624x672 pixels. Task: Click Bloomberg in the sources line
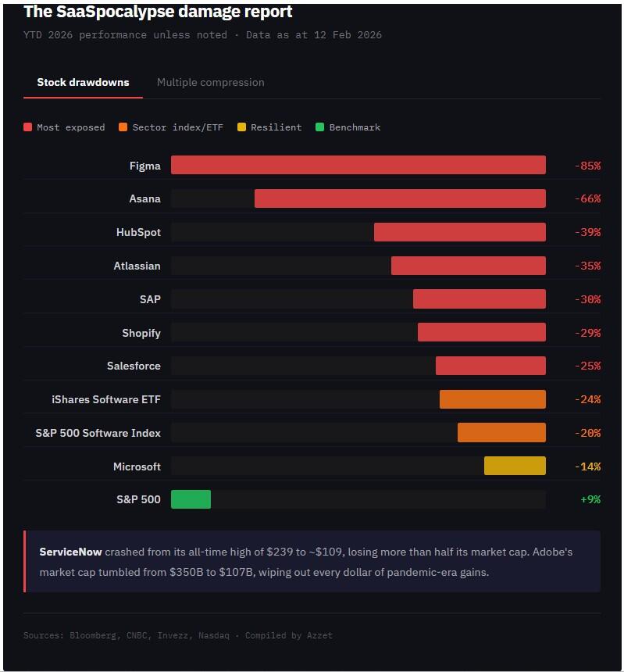(93, 635)
